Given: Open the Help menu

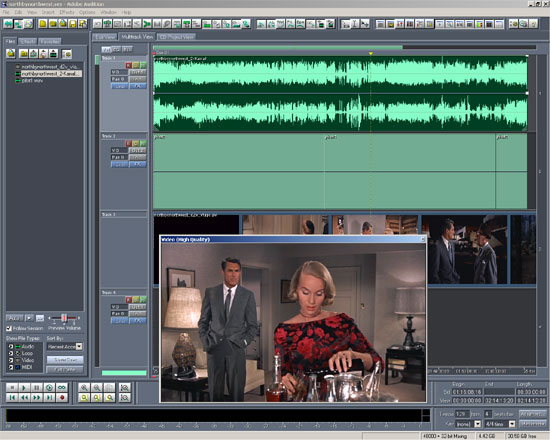Looking at the screenshot, I should coord(126,12).
